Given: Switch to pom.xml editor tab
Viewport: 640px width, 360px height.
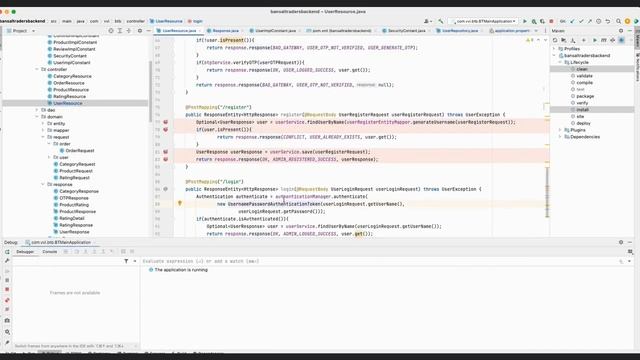Looking at the screenshot, I should point(340,31).
